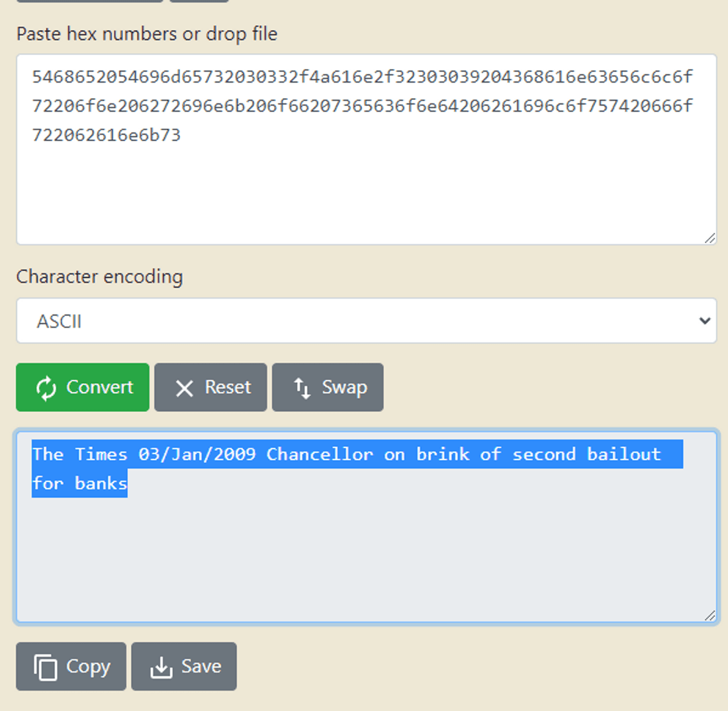Click into the hex numbers input area
The height and width of the screenshot is (711, 728).
tap(367, 150)
